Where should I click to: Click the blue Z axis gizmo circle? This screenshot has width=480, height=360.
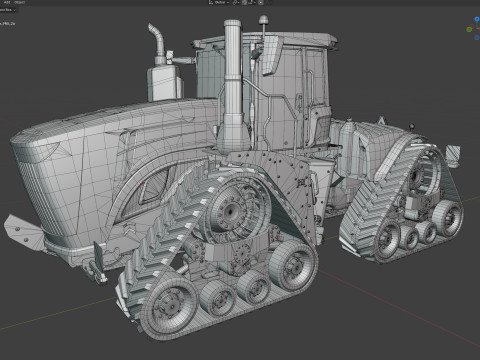pos(477,19)
